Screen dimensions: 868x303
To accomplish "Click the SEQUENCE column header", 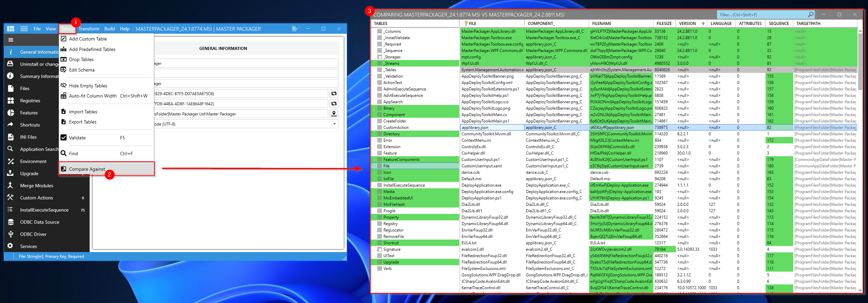I will [779, 24].
